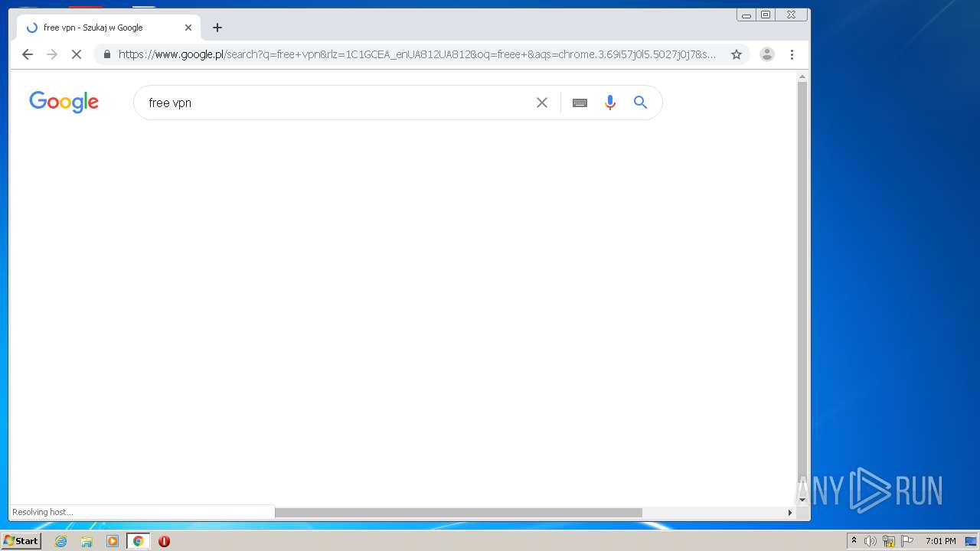Show hidden system tray icons
The image size is (980, 551).
854,541
